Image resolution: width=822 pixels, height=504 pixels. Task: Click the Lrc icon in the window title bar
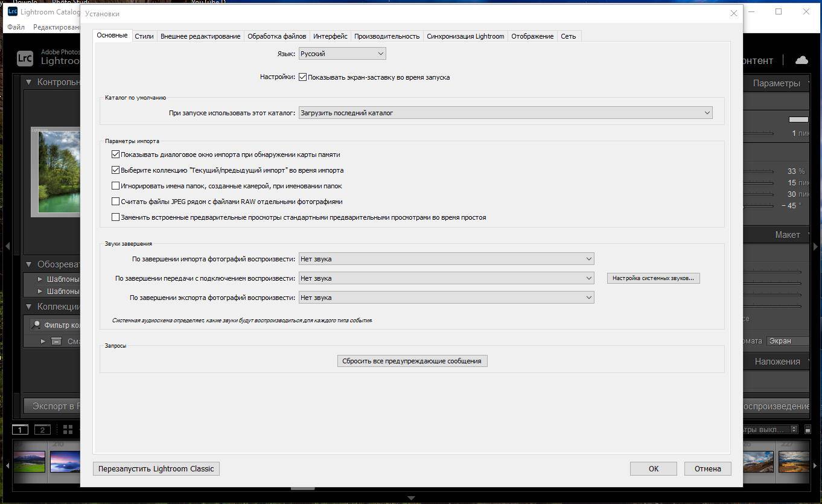click(x=12, y=11)
